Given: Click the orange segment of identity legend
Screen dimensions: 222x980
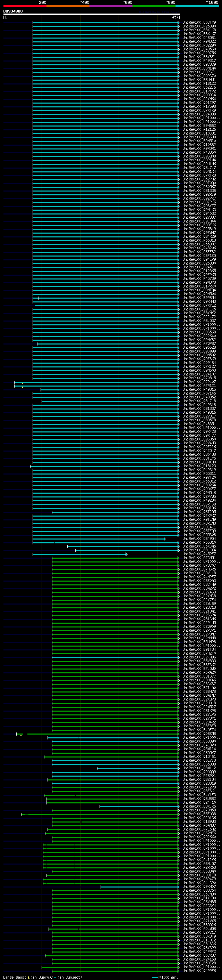Looking at the screenshot, I should click(x=68, y=6).
